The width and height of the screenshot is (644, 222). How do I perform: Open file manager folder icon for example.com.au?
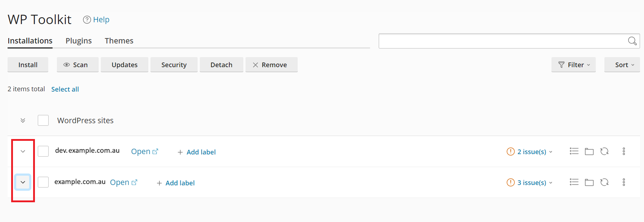[589, 182]
